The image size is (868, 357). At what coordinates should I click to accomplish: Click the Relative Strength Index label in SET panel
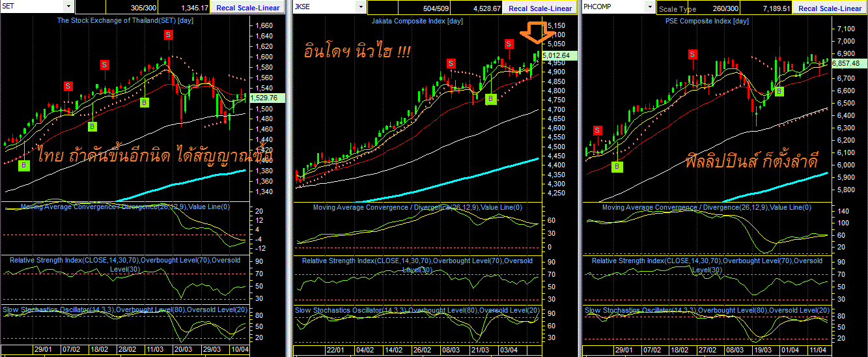click(x=124, y=264)
